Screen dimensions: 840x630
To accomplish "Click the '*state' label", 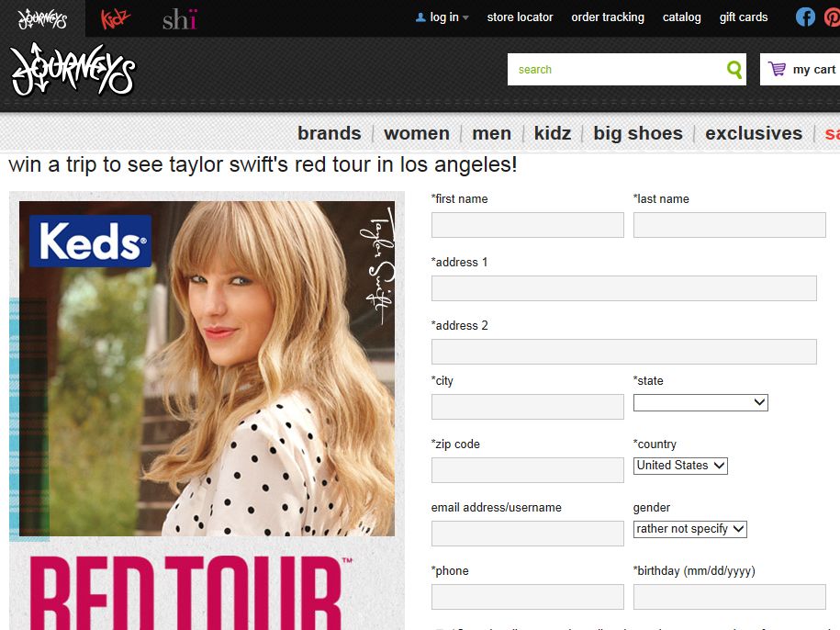I will click(x=648, y=381).
